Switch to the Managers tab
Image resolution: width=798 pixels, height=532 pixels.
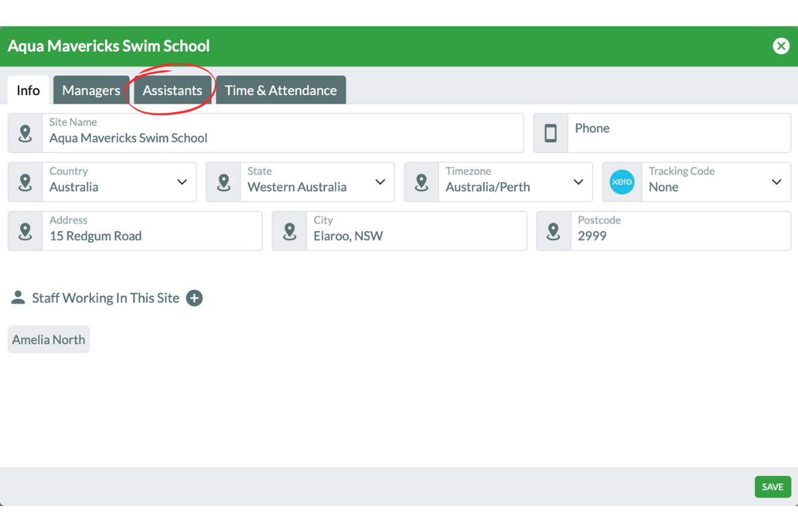tap(91, 90)
